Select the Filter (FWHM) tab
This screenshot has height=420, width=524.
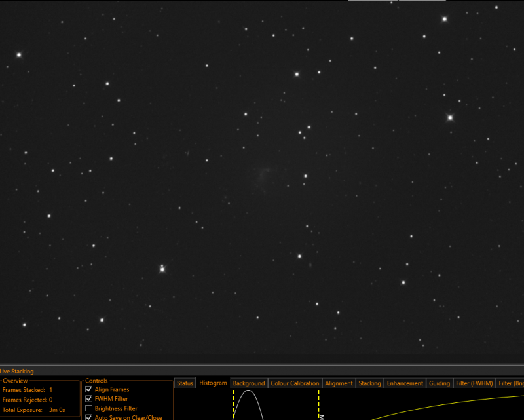pos(474,383)
